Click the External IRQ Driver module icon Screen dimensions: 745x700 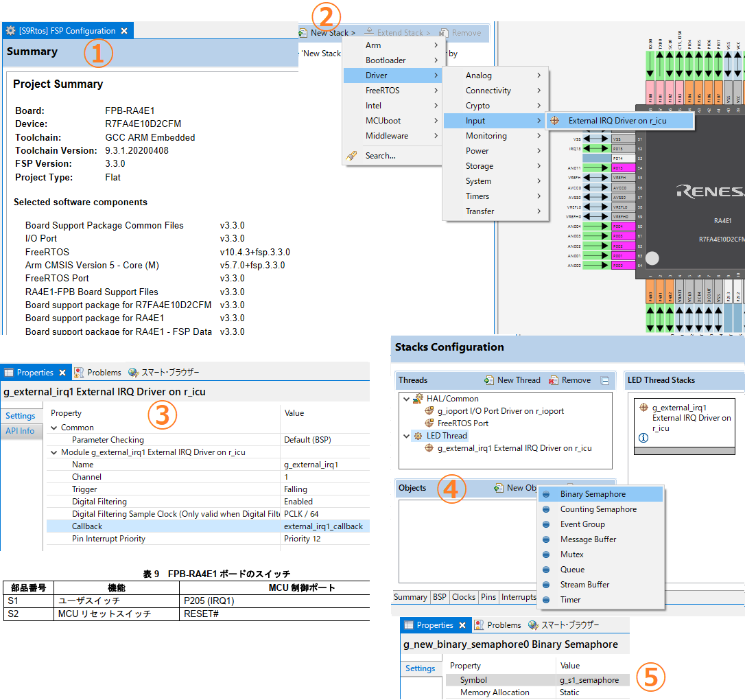(x=554, y=121)
